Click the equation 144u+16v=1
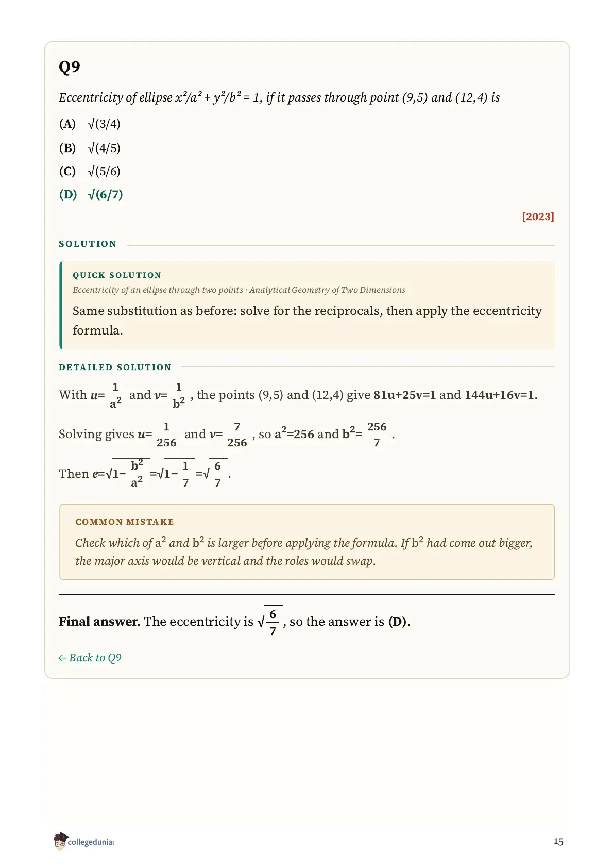The height and width of the screenshot is (868, 613). pos(500,395)
